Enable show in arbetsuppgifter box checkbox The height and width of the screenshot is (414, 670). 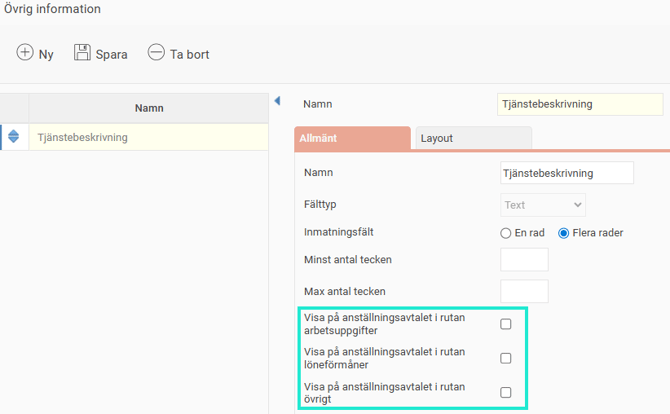coord(506,324)
